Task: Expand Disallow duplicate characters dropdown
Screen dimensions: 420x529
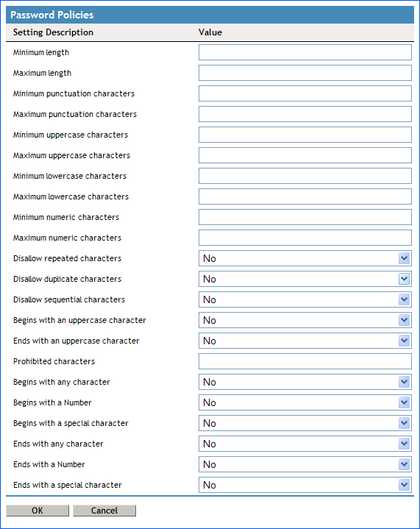Action: coord(305,279)
